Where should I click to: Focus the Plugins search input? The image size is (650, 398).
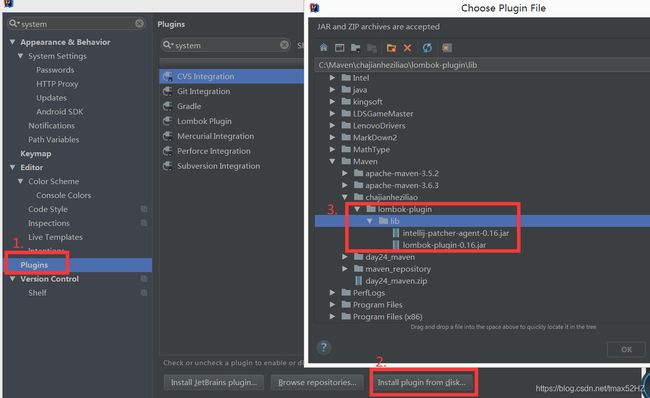(226, 45)
